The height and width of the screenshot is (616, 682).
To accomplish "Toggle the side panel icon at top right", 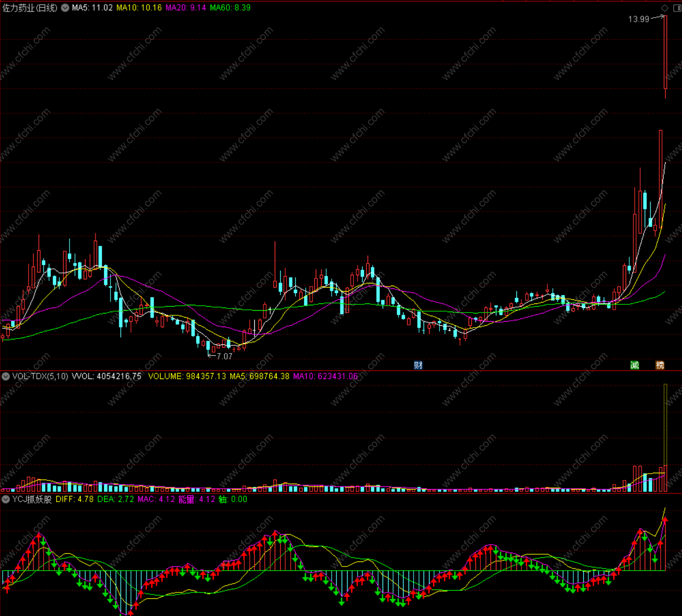I will tap(677, 8).
